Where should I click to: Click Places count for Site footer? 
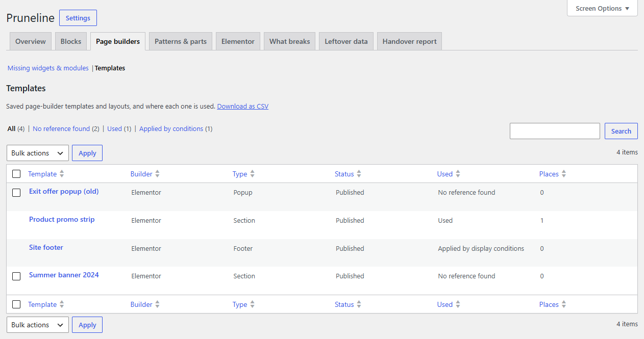tap(542, 249)
